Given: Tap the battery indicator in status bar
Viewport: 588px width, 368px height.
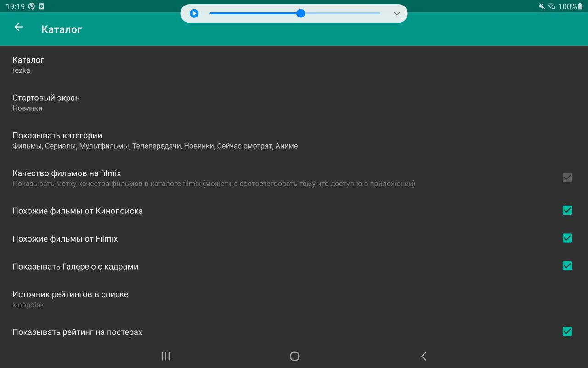Looking at the screenshot, I should point(580,6).
